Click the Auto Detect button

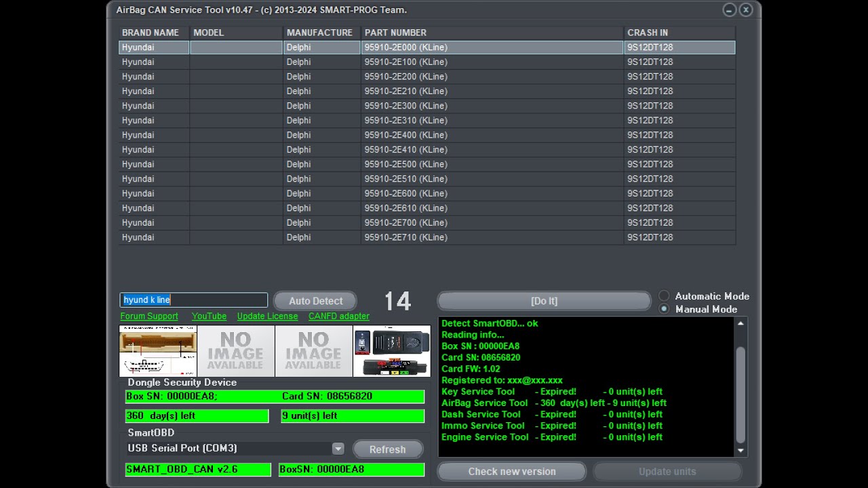coord(315,301)
